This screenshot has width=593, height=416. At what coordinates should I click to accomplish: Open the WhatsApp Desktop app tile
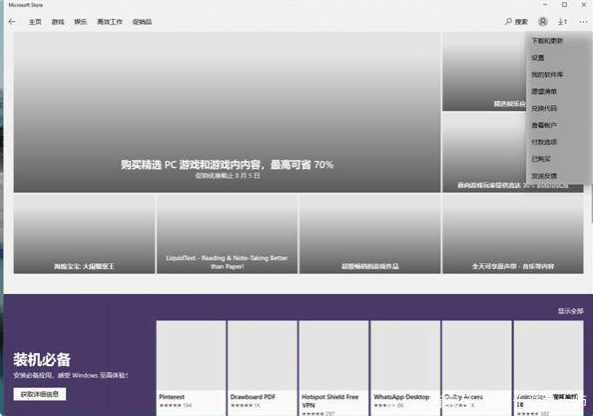point(405,368)
